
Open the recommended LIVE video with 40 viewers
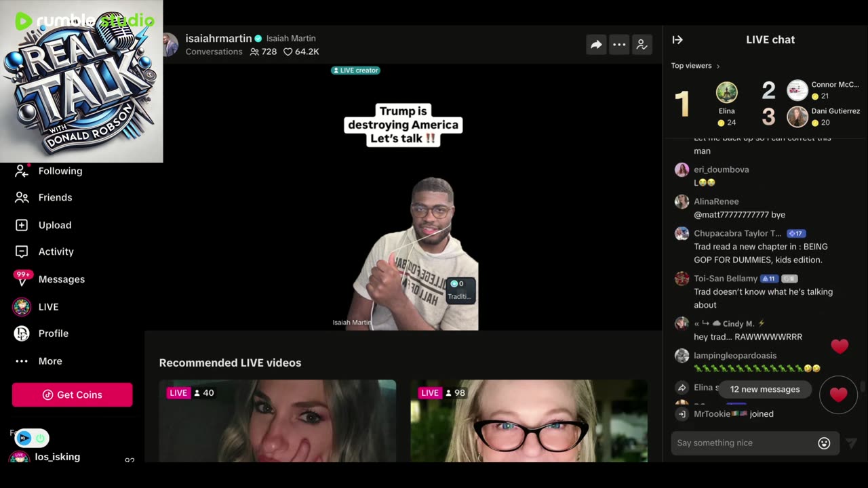click(277, 421)
